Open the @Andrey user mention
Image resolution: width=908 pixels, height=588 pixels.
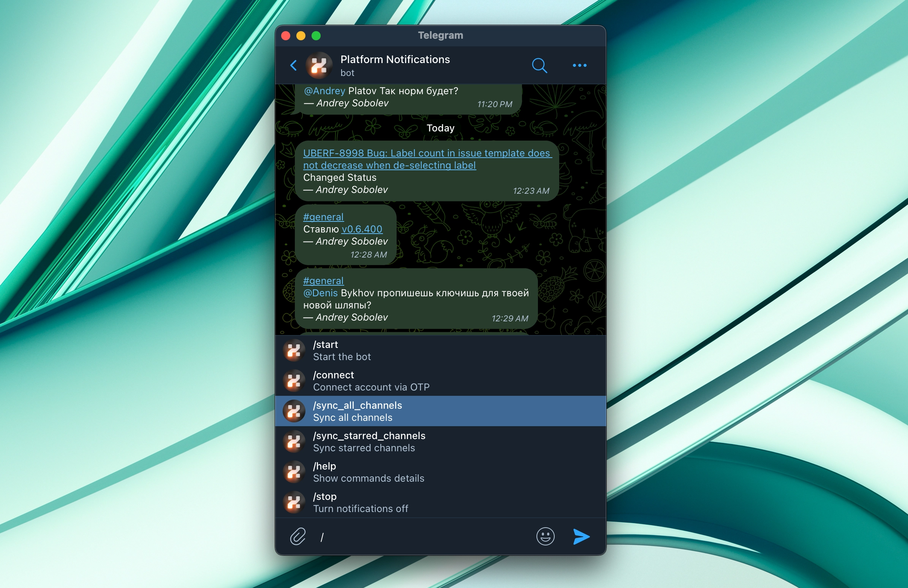pos(324,91)
